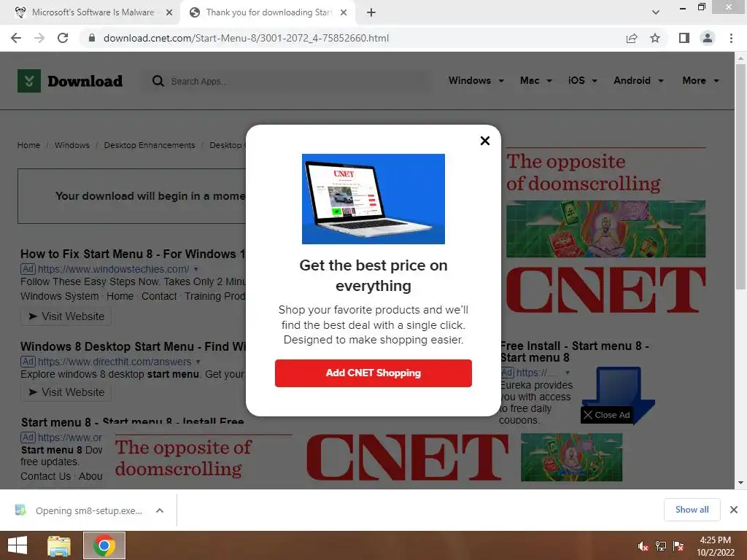Open the Chrome three-dot menu
747x560 pixels.
[731, 38]
